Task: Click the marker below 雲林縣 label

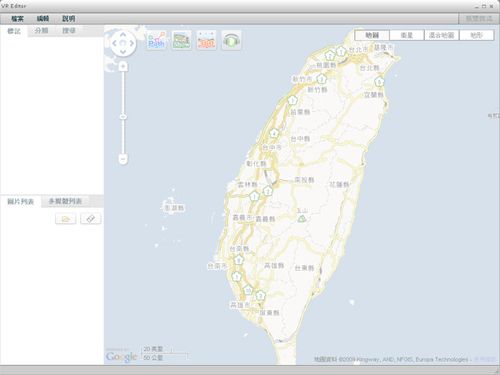Action: click(x=255, y=196)
